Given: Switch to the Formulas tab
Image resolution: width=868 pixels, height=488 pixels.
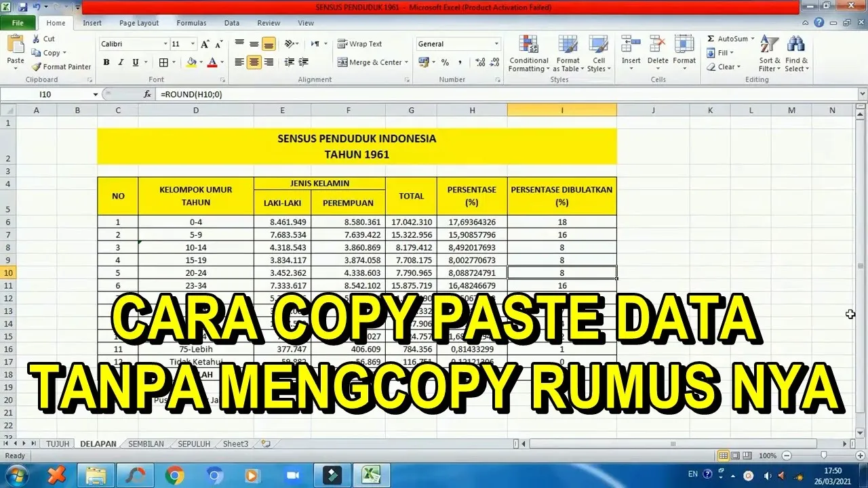Looking at the screenshot, I should pos(191,23).
